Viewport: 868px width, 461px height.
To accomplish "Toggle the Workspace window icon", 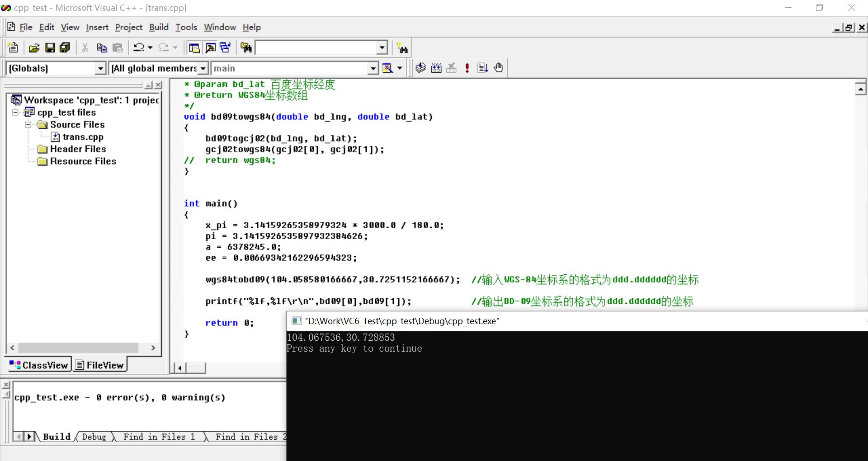I will point(194,47).
